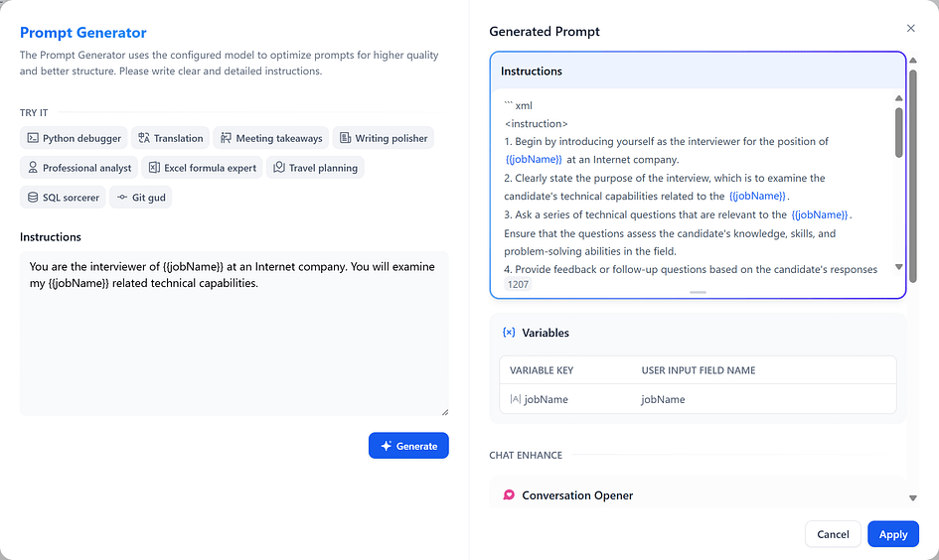Cancel the prompt generator dialog

[x=833, y=534]
